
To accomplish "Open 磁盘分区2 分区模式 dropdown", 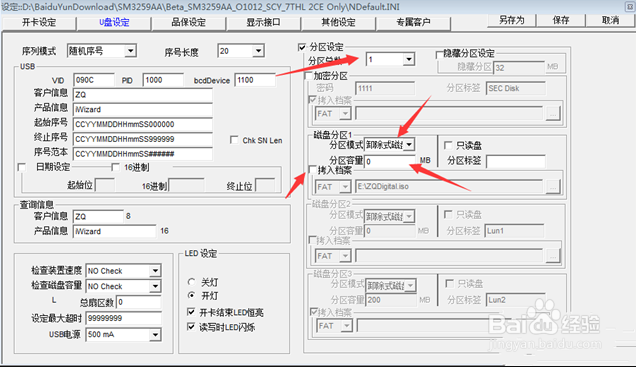I will pyautogui.click(x=409, y=217).
